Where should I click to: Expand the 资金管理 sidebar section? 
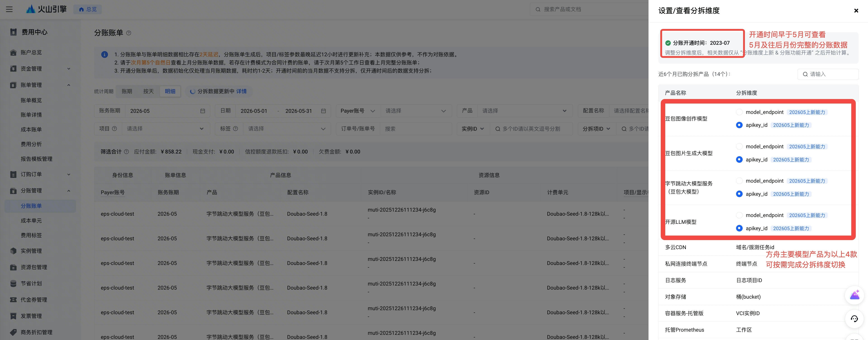(41, 69)
